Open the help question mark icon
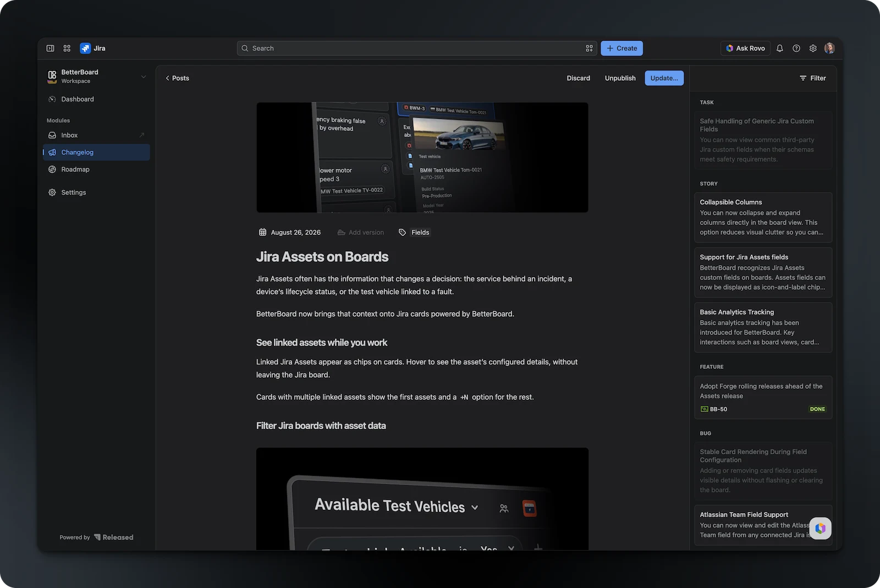The height and width of the screenshot is (588, 880). (796, 48)
